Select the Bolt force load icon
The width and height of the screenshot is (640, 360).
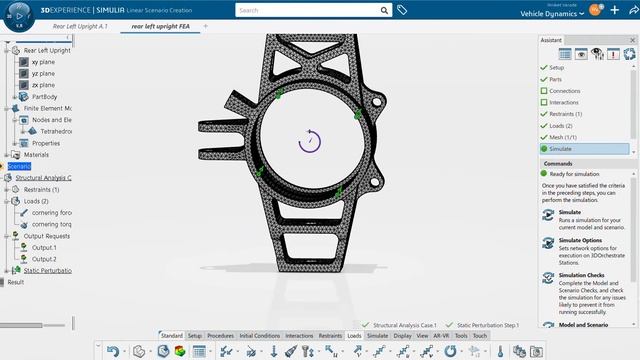[x=307, y=351]
